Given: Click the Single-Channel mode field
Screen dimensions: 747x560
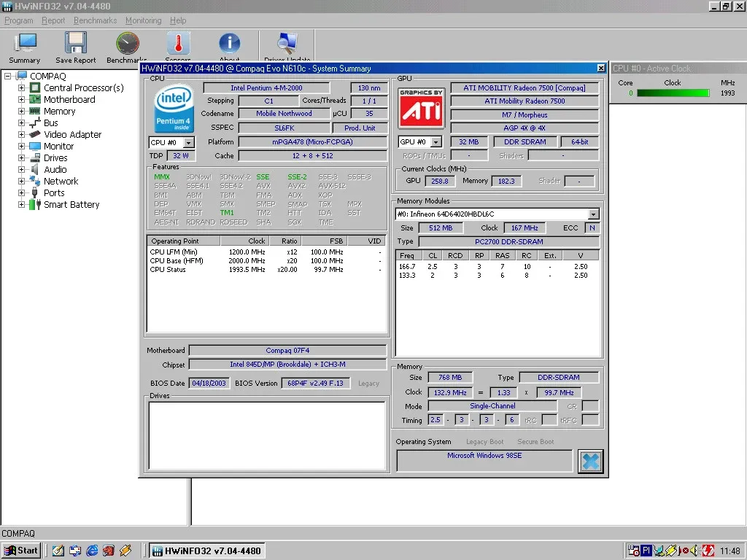Looking at the screenshot, I should pos(492,406).
